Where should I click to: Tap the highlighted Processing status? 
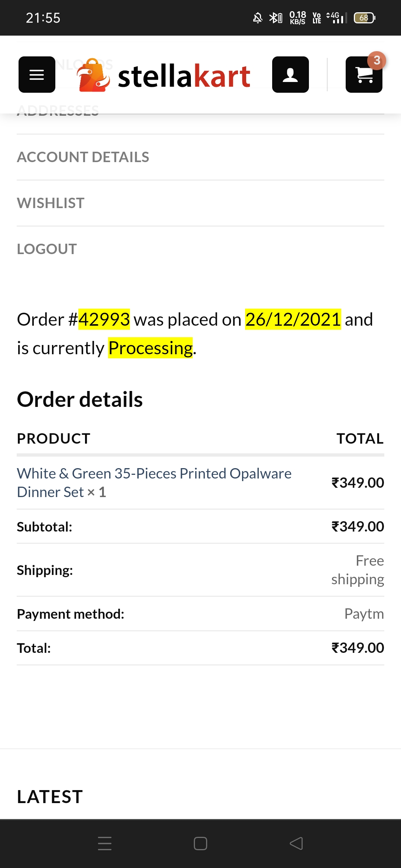tap(150, 348)
